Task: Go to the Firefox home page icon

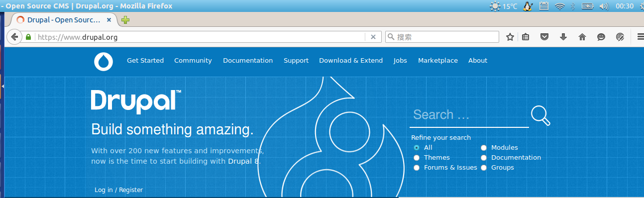Action: (x=582, y=37)
